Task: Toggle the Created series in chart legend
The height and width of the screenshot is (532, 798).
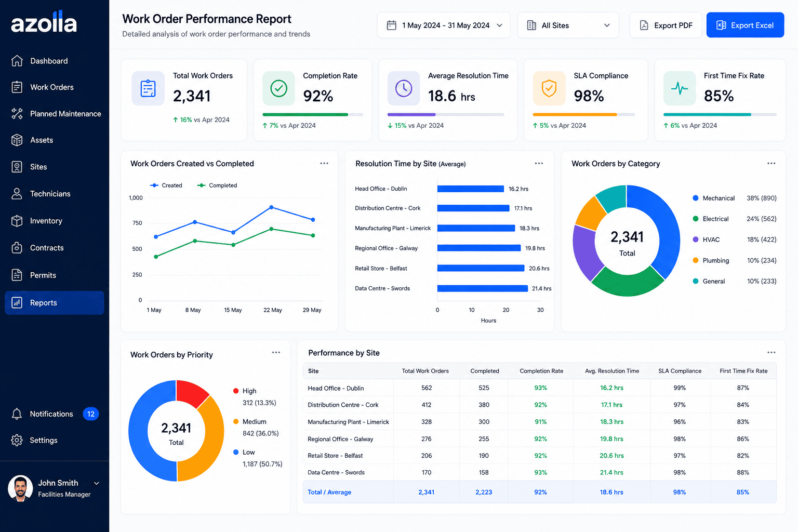Action: tap(166, 185)
